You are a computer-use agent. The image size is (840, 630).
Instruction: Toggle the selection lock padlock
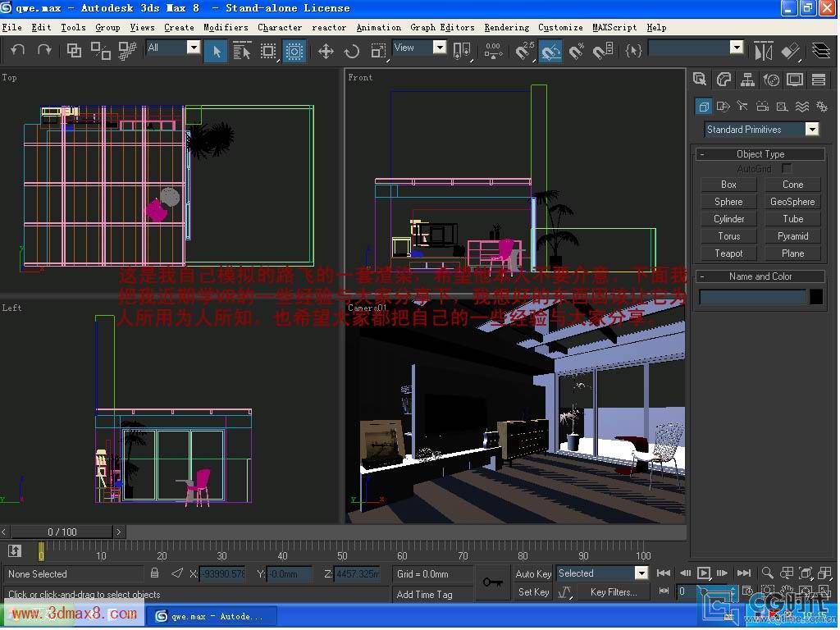click(154, 573)
